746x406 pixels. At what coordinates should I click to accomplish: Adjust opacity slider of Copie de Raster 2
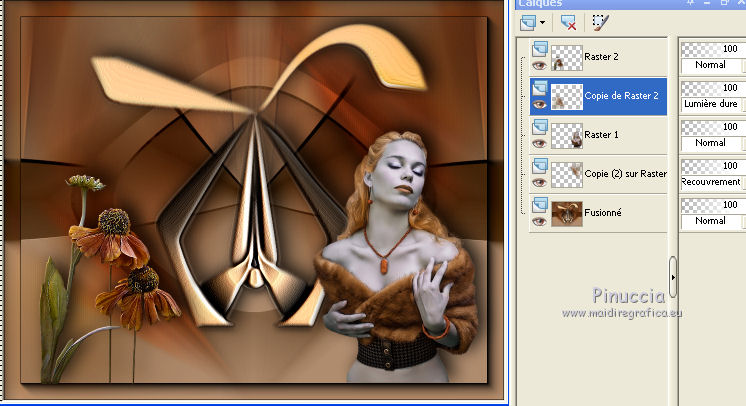[x=712, y=88]
